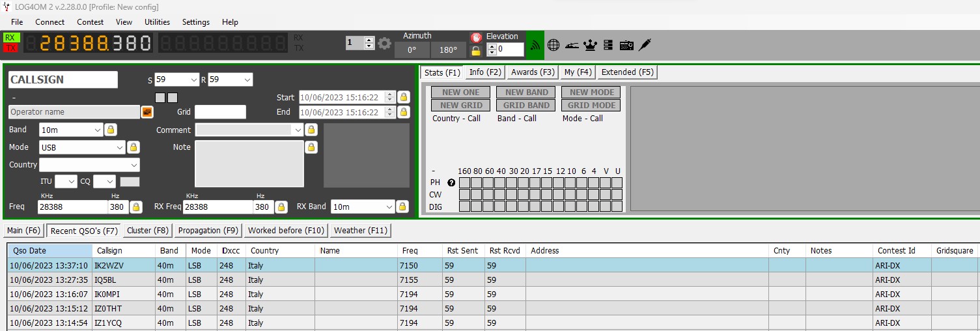Click the CALLSIGN input field

pos(63,79)
